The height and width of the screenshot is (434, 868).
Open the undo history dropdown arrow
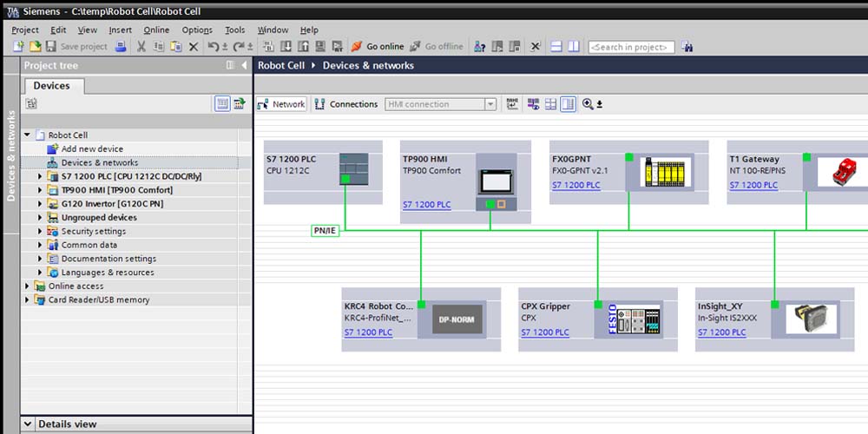[225, 47]
